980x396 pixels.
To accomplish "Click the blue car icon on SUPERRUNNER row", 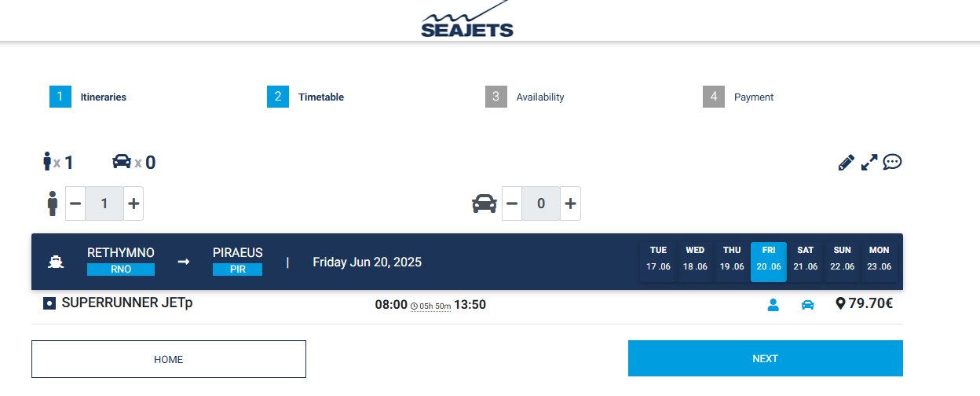I will tap(807, 305).
